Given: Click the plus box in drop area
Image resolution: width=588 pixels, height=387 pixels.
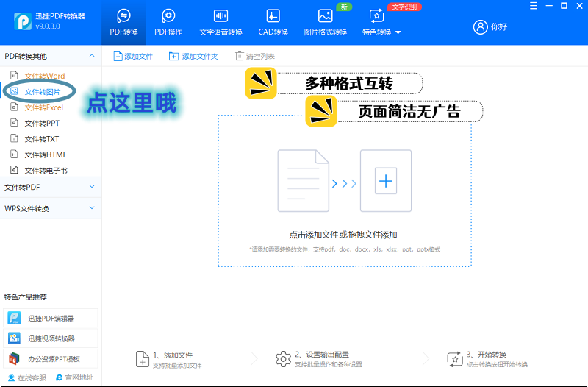Looking at the screenshot, I should [x=386, y=181].
